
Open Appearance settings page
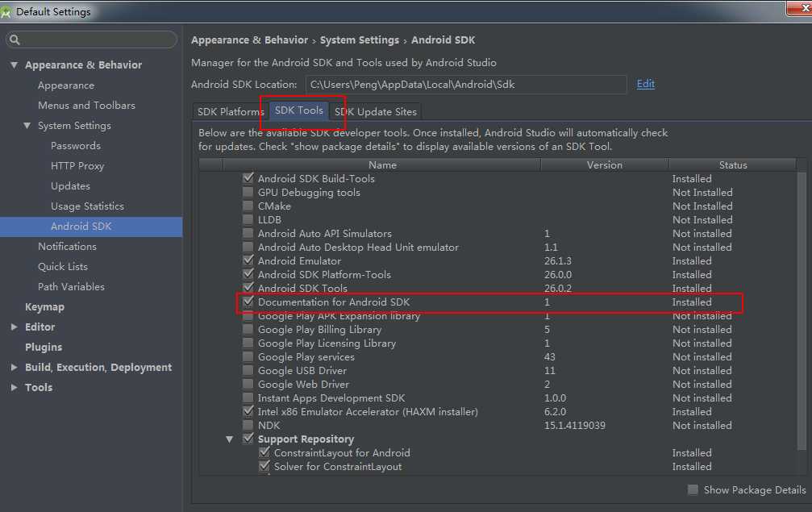(x=66, y=85)
